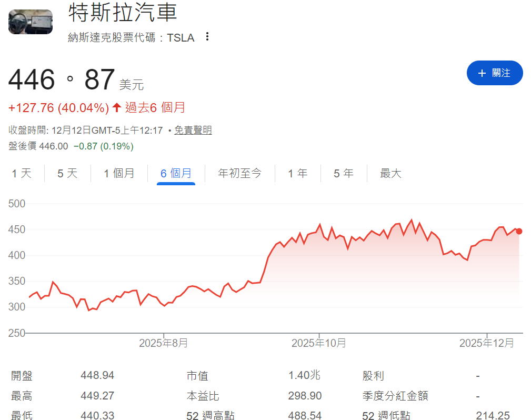The height and width of the screenshot is (420, 531).
Task: Click the 市值 value 1.40兆
Action: [304, 376]
